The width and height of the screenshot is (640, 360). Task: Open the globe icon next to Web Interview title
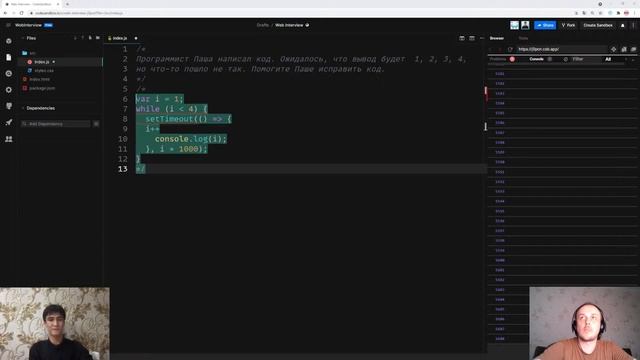(x=307, y=25)
